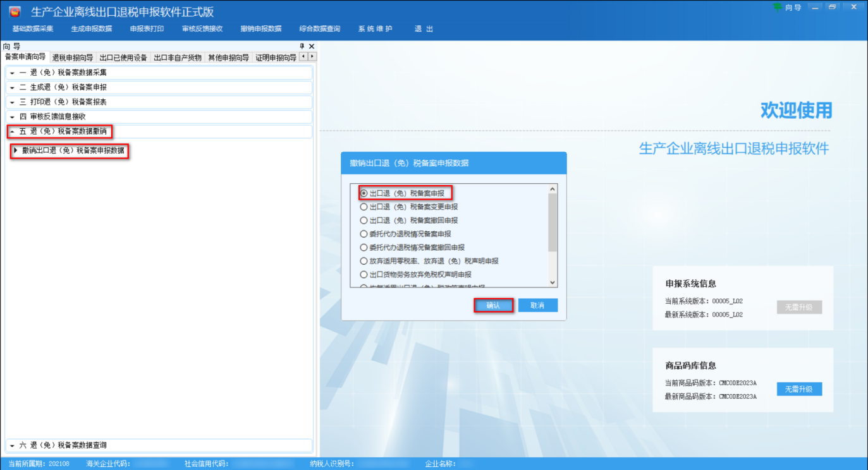This screenshot has width=868, height=470.
Task: Select 出口退（免）税备案变更申报 radio option
Action: (x=364, y=207)
